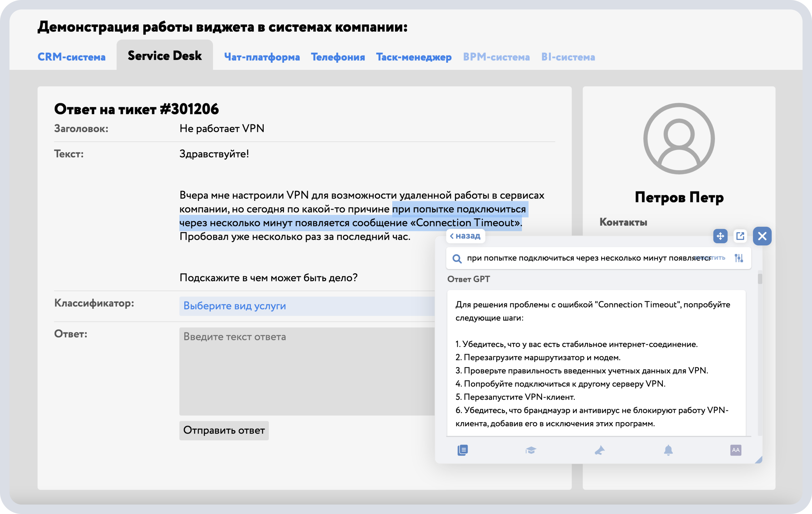This screenshot has height=514, width=812.
Task: Expand the 'Ответ GPT' section
Action: 468,279
